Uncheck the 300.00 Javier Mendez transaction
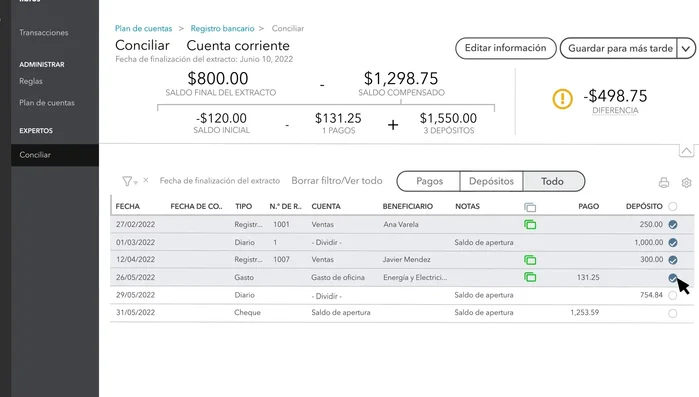699x397 pixels. 673,260
